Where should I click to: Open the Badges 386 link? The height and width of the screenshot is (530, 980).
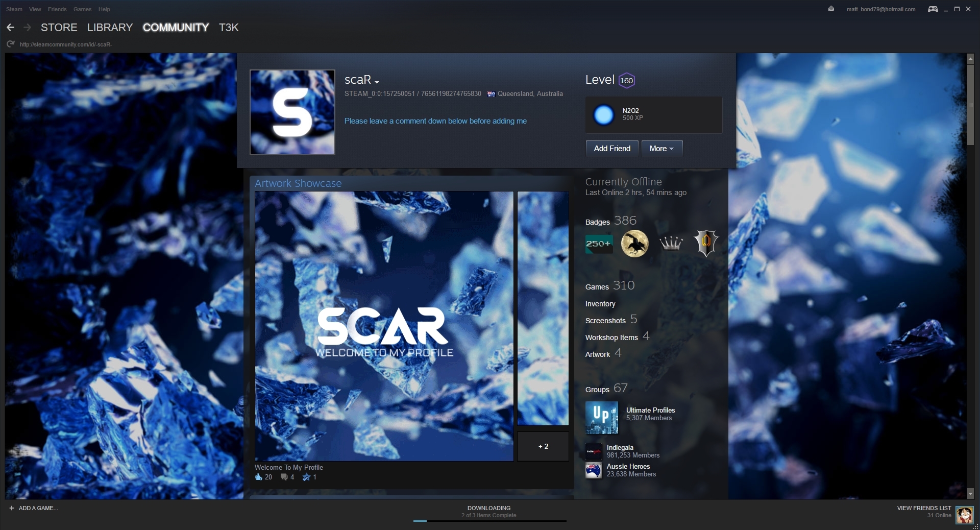coord(611,221)
